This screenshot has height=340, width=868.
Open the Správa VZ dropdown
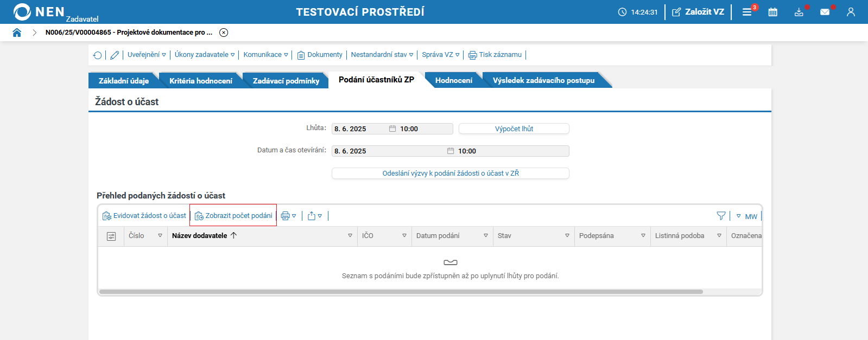[441, 55]
